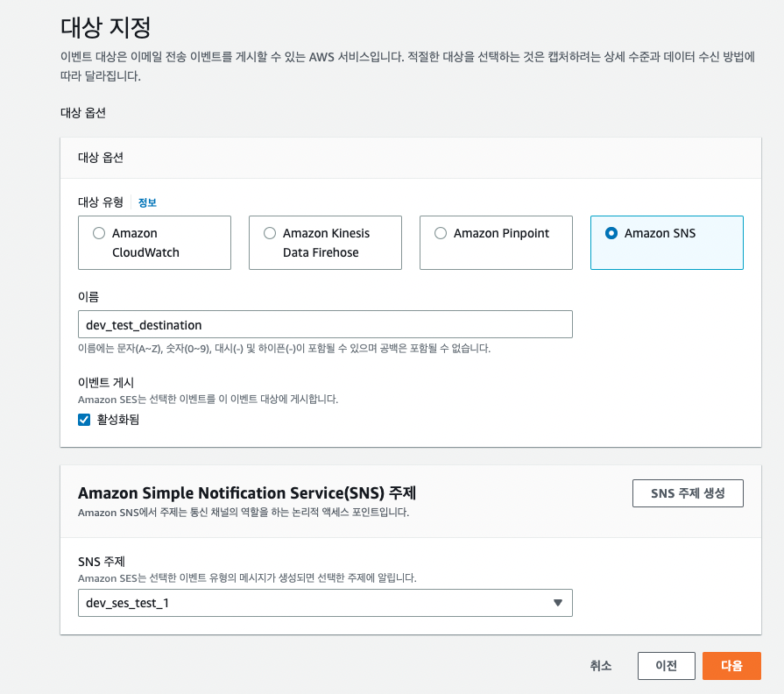Proceed with the orange 다음 button
This screenshot has width=784, height=694.
731,666
